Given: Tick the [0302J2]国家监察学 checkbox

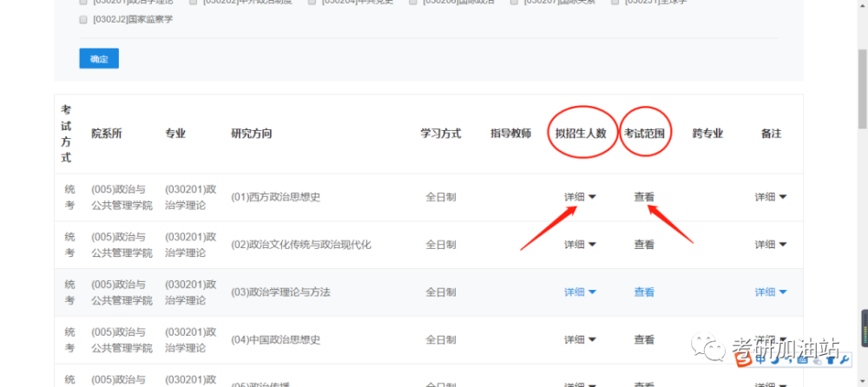Looking at the screenshot, I should [83, 20].
